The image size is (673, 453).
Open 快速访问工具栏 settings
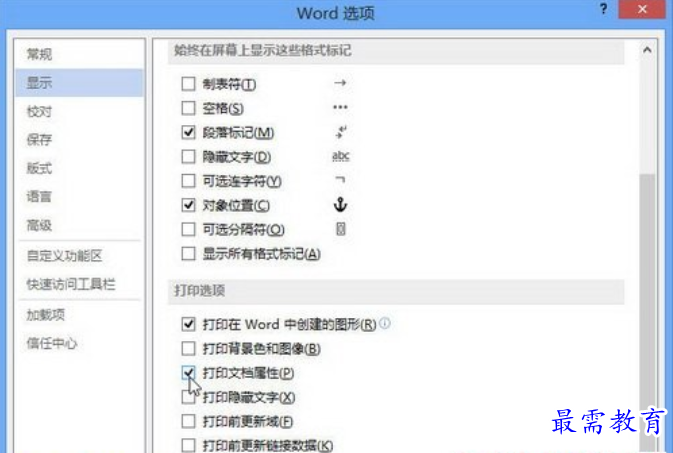click(79, 284)
